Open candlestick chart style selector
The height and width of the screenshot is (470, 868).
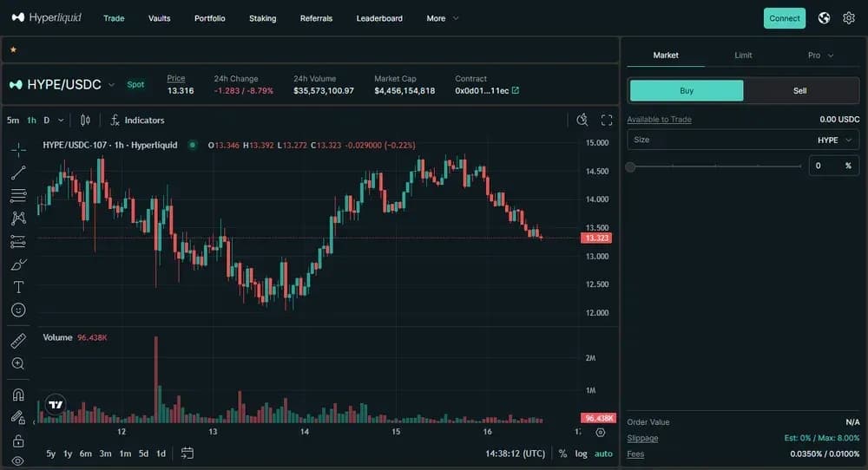point(85,120)
